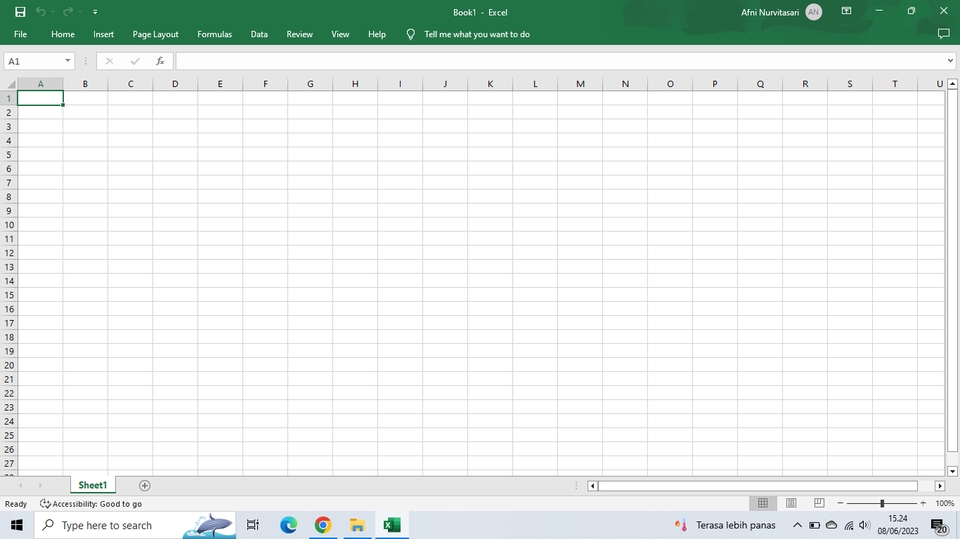Click the Tell me what you want to do box
Viewport: 960px width, 539px height.
[x=477, y=34]
